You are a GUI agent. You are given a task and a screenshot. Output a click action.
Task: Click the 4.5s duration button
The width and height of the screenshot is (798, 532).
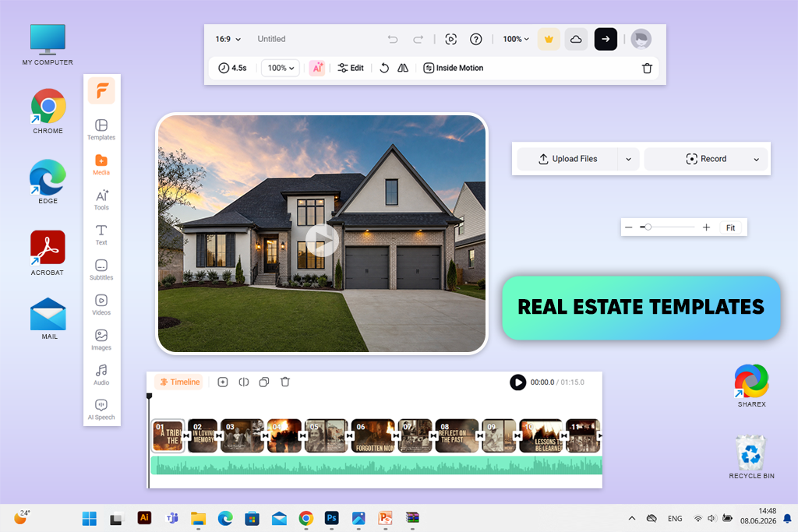click(232, 68)
